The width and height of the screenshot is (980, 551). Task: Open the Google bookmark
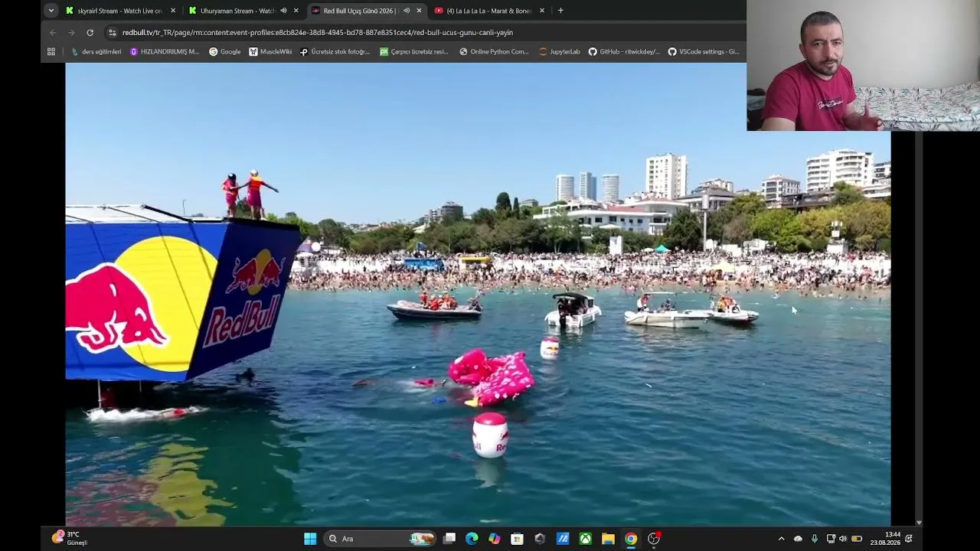[225, 52]
